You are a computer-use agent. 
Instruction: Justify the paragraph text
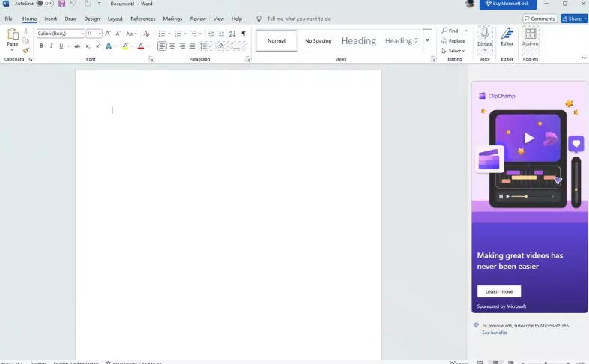[x=193, y=46]
